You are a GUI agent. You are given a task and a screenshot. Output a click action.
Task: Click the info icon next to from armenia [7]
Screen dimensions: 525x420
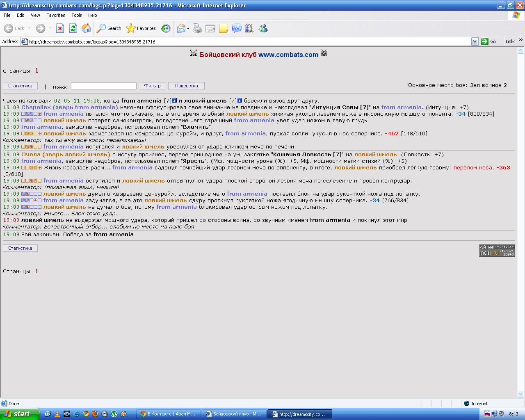point(174,100)
